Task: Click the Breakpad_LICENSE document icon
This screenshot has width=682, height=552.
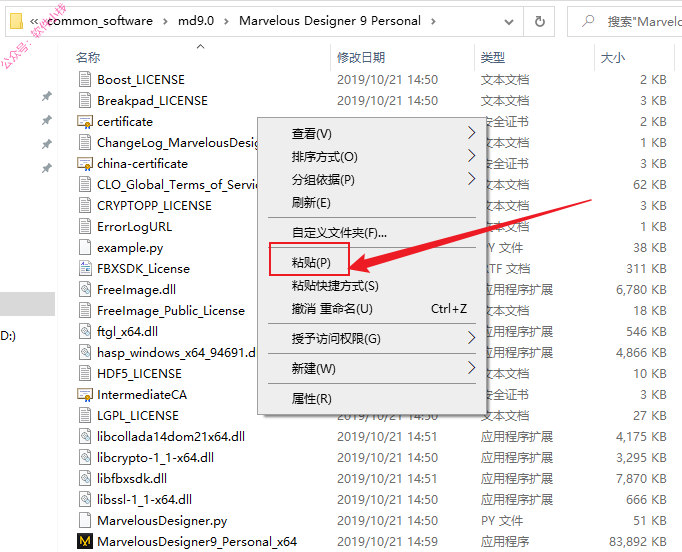Action: click(85, 100)
